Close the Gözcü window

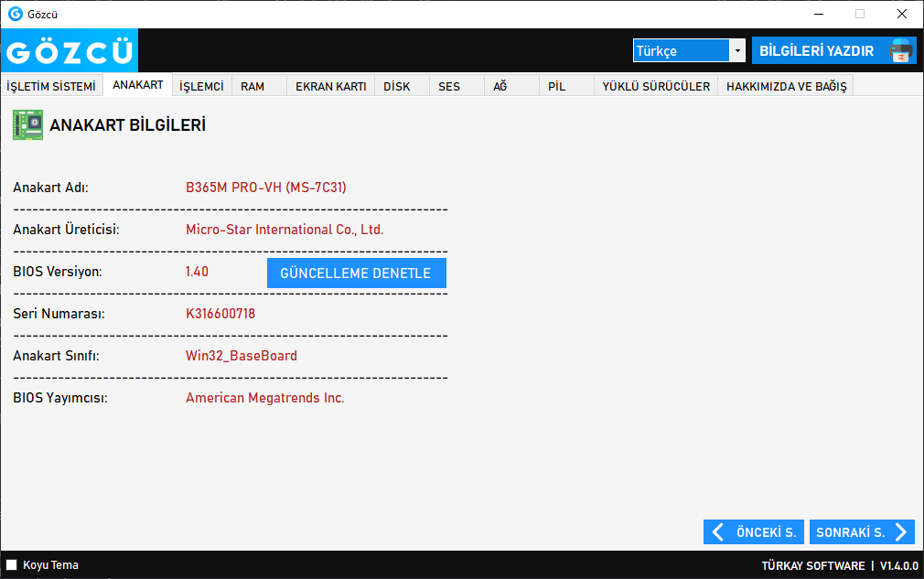coord(902,14)
